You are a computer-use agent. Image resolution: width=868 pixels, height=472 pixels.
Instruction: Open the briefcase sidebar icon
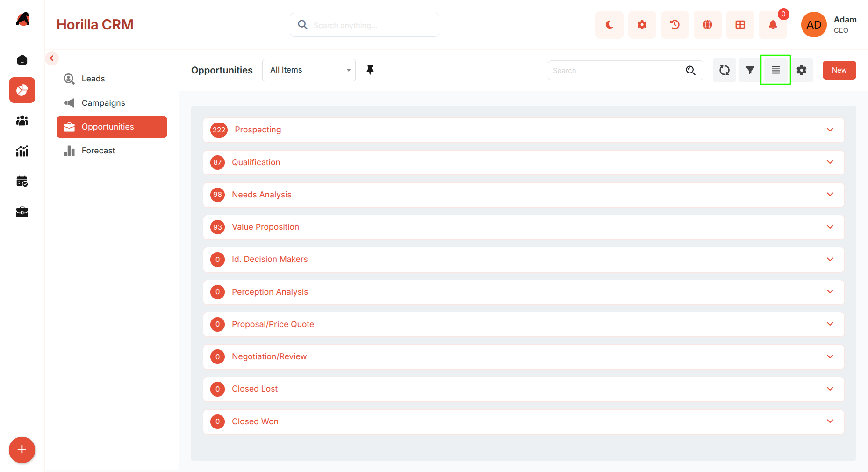[x=22, y=212]
